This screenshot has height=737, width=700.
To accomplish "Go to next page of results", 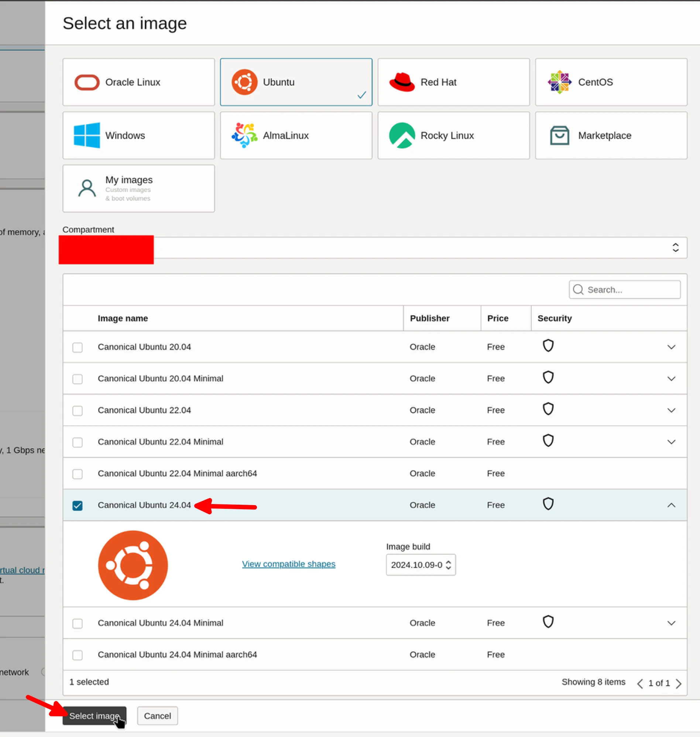I will 678,683.
